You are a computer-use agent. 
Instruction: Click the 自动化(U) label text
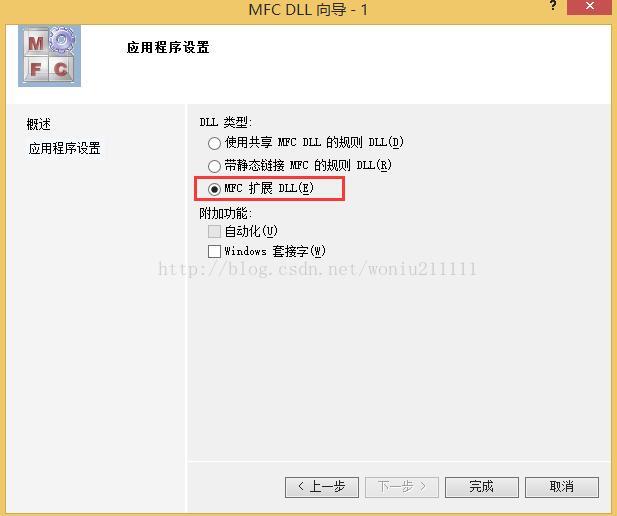tap(251, 231)
